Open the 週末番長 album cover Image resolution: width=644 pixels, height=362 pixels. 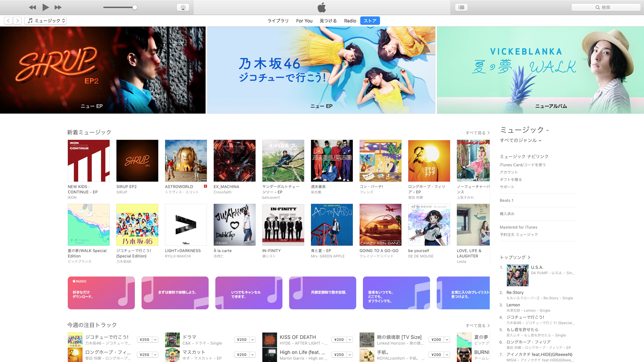coord(332,161)
